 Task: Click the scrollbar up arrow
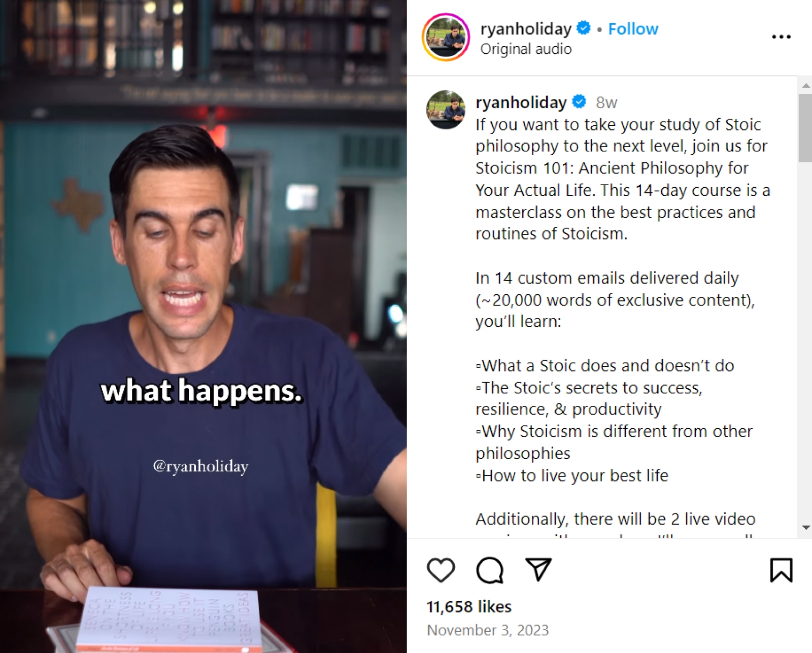pos(805,85)
